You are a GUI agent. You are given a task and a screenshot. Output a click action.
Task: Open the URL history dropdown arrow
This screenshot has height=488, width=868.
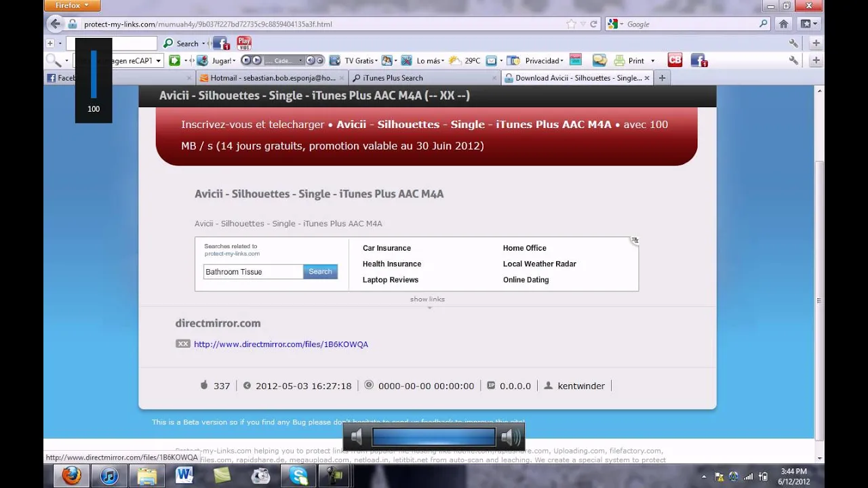583,24
